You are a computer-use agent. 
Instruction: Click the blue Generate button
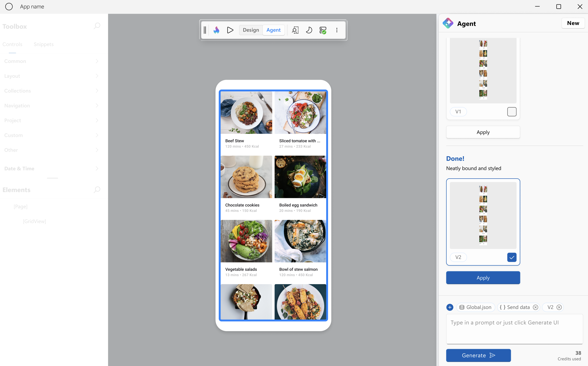pyautogui.click(x=478, y=355)
